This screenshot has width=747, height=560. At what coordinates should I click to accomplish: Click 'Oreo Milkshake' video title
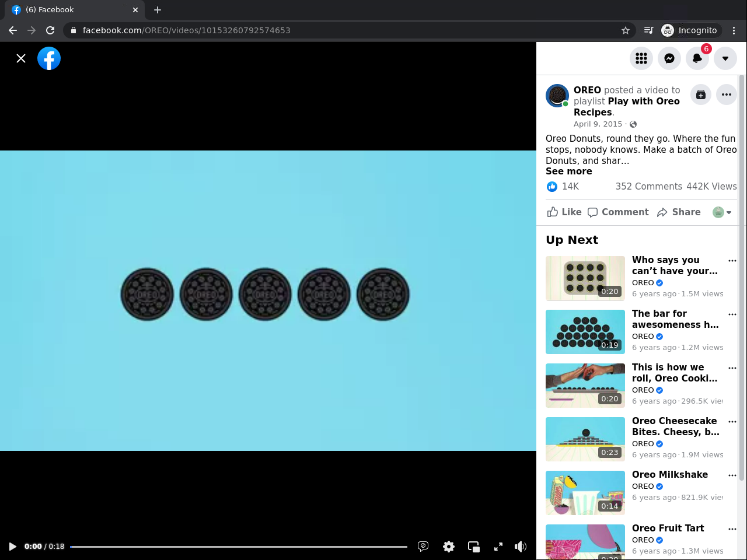pyautogui.click(x=670, y=475)
